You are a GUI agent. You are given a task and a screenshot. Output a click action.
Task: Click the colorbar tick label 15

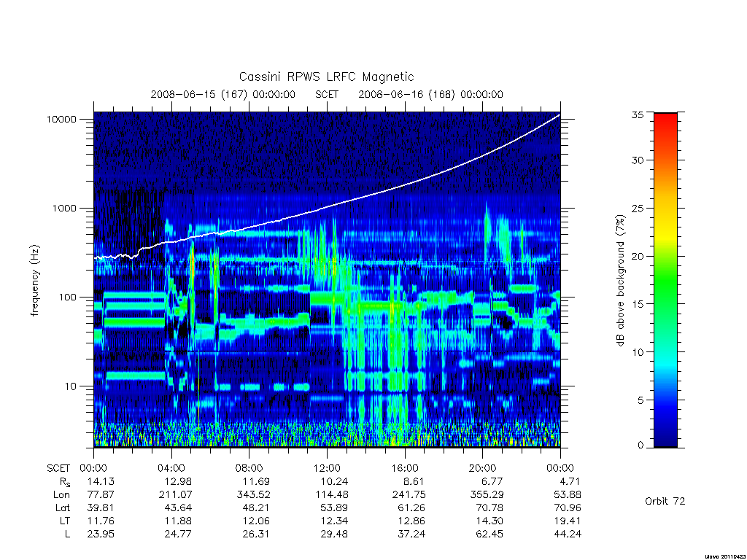(x=637, y=304)
